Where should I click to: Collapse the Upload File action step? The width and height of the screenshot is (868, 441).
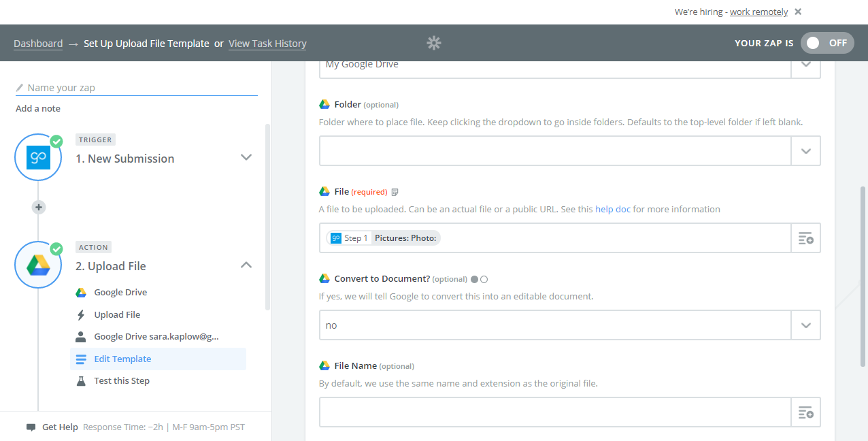(x=246, y=265)
